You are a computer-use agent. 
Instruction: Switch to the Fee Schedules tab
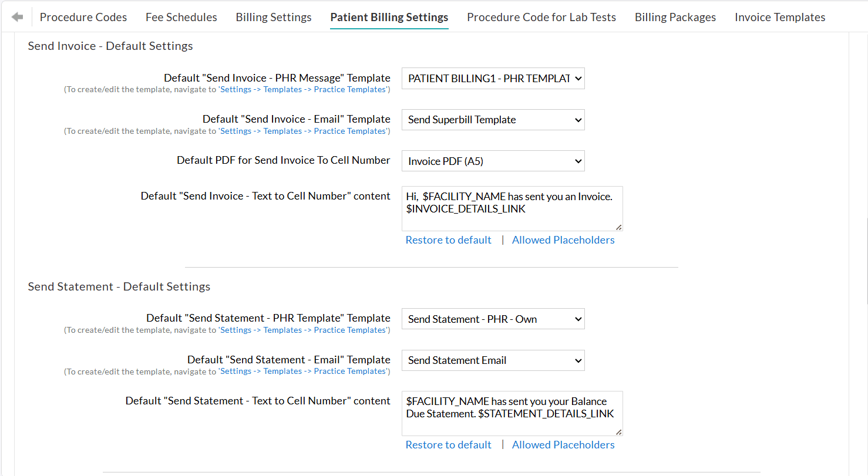[x=181, y=17]
